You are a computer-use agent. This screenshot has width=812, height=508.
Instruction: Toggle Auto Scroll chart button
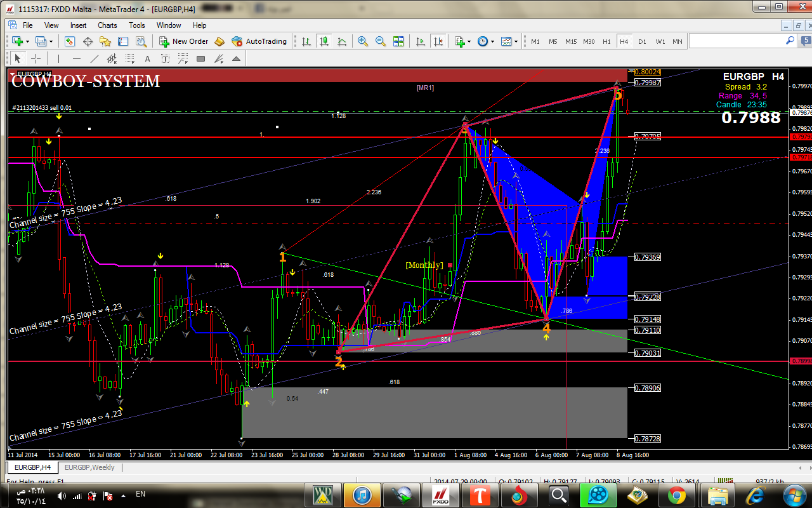pyautogui.click(x=420, y=41)
